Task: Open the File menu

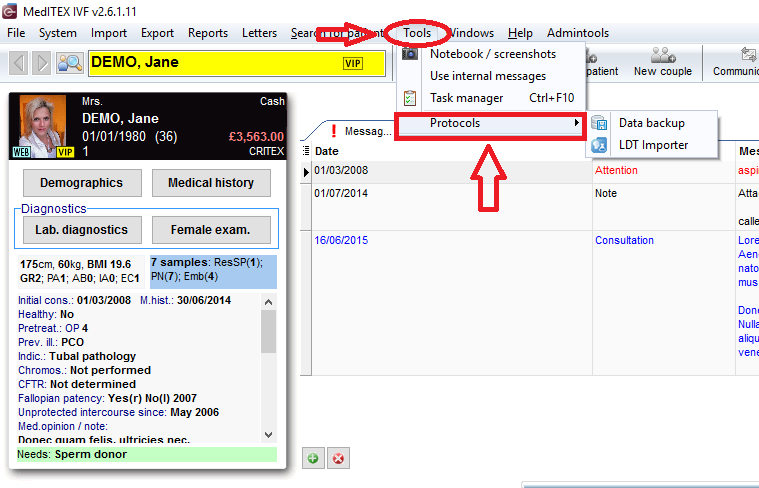Action: tap(16, 33)
